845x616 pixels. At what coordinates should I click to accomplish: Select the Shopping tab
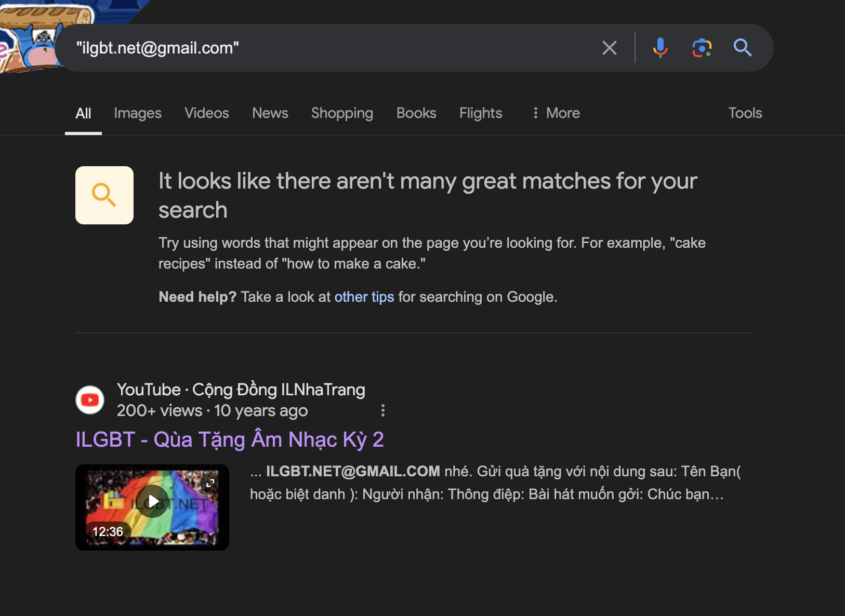pyautogui.click(x=342, y=113)
